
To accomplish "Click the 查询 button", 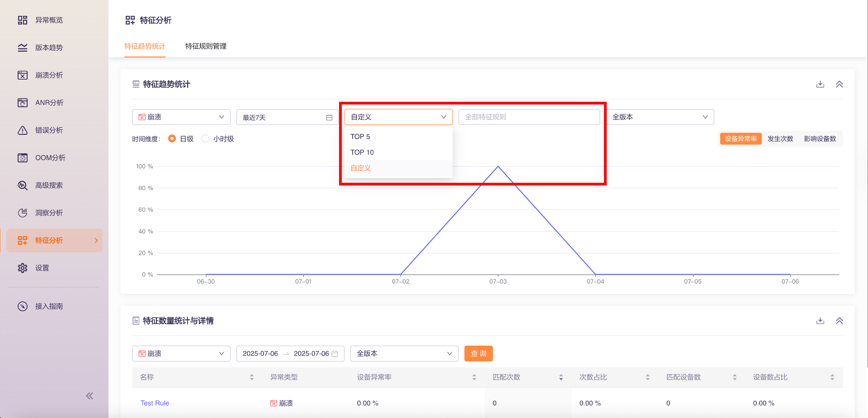I will [x=478, y=354].
